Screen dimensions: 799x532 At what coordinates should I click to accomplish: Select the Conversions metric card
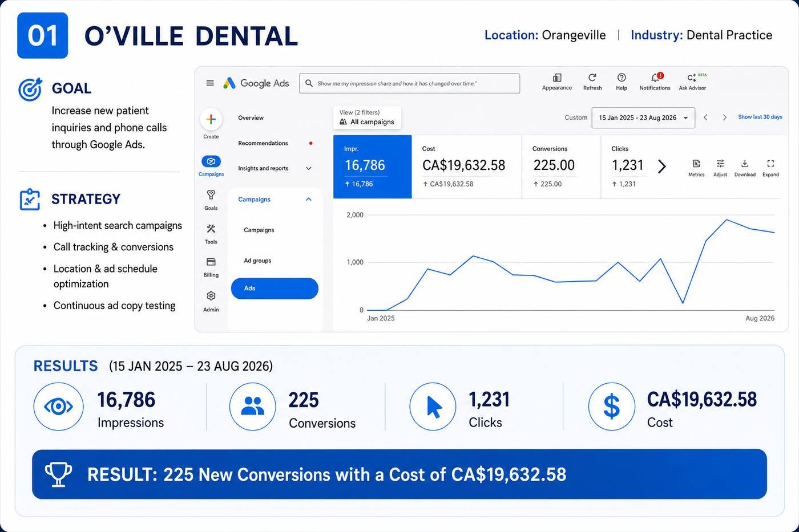coord(562,166)
